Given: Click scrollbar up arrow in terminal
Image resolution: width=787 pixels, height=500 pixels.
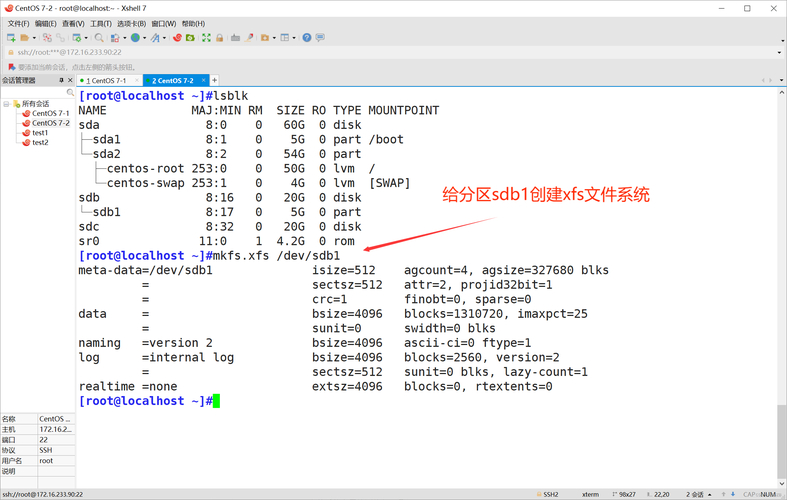Looking at the screenshot, I should pos(781,92).
